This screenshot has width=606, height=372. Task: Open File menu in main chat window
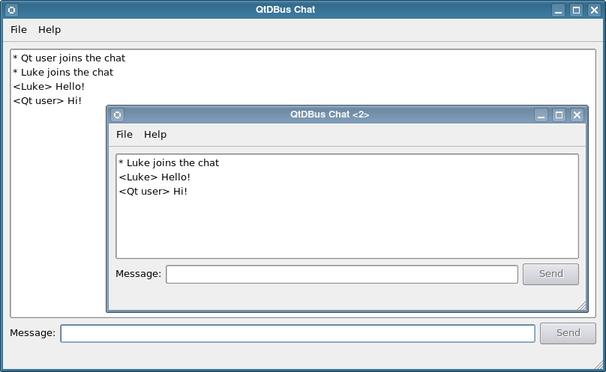pos(19,30)
